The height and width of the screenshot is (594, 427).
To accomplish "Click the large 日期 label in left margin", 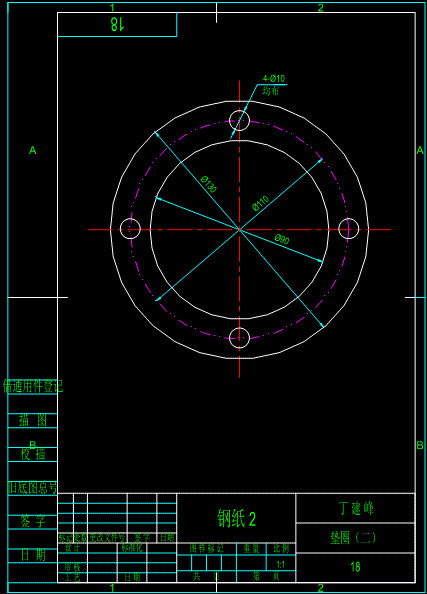I will click(x=33, y=555).
